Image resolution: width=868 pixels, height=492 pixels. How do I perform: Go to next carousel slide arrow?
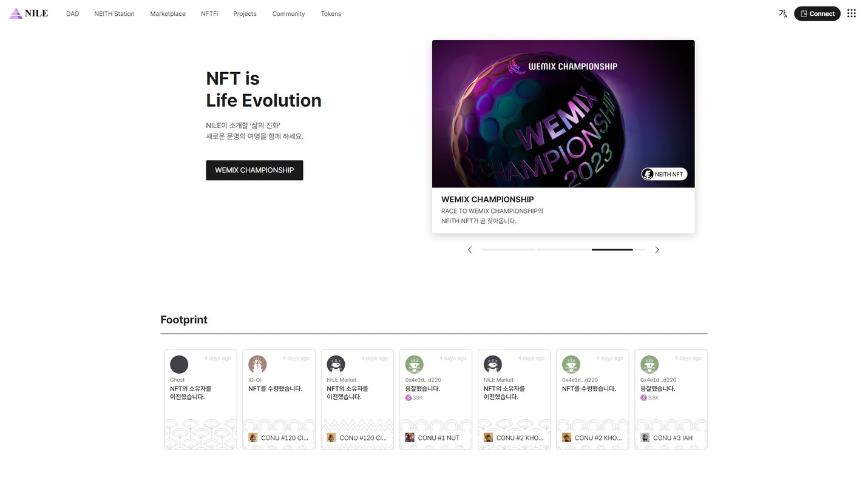coord(657,249)
